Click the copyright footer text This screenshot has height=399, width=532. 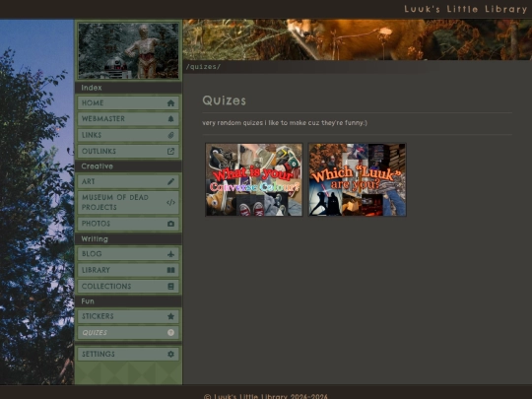click(x=266, y=396)
